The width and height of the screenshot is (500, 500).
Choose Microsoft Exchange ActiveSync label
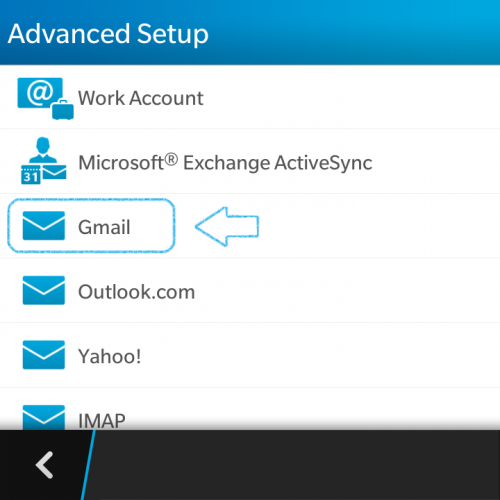click(x=225, y=162)
